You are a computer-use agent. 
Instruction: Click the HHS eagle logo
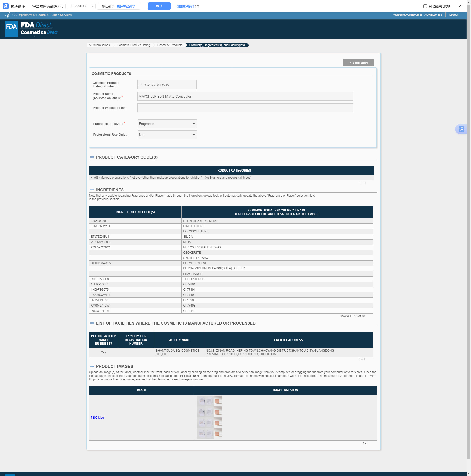coord(8,15)
